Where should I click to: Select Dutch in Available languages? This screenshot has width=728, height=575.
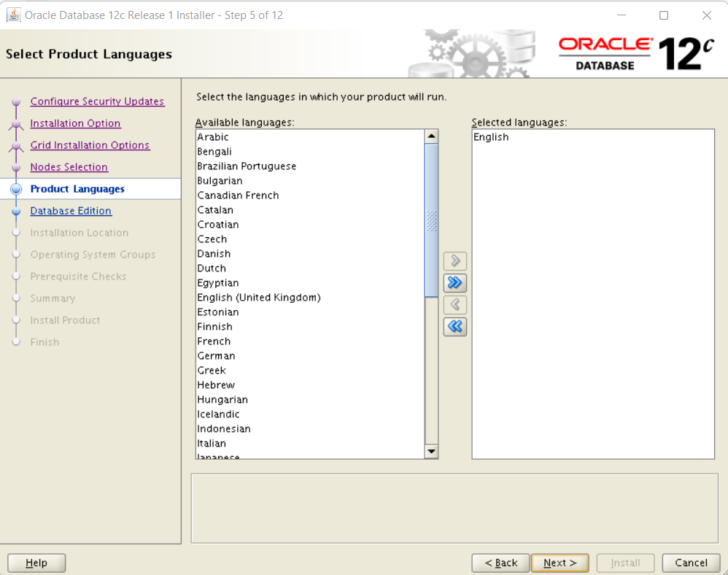(x=310, y=268)
